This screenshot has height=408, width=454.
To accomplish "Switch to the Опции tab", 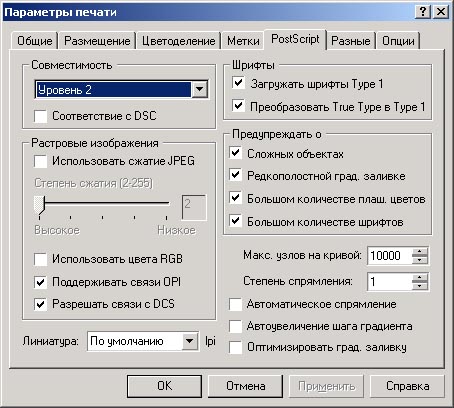I will (398, 41).
